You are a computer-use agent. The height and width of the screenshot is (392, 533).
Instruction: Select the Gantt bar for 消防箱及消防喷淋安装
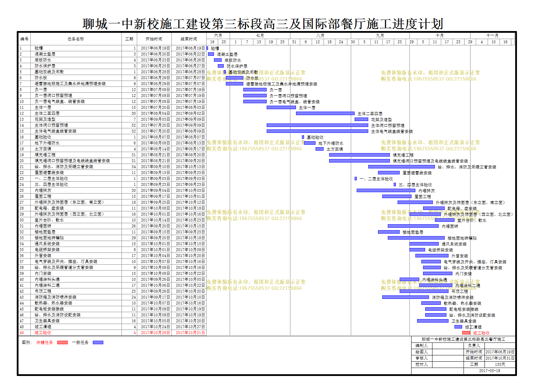tap(406, 297)
